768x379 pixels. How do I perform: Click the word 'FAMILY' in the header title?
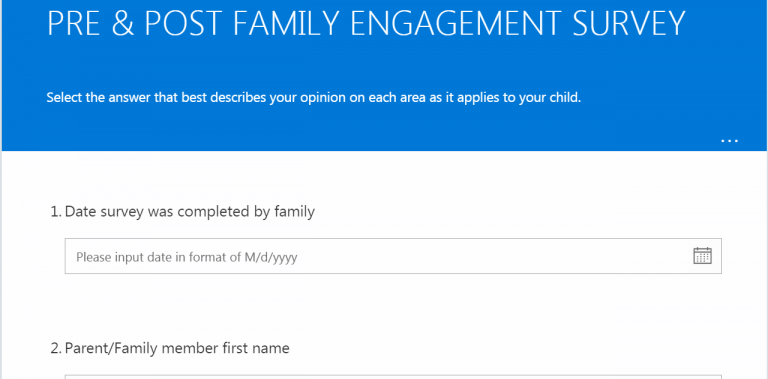coord(288,23)
